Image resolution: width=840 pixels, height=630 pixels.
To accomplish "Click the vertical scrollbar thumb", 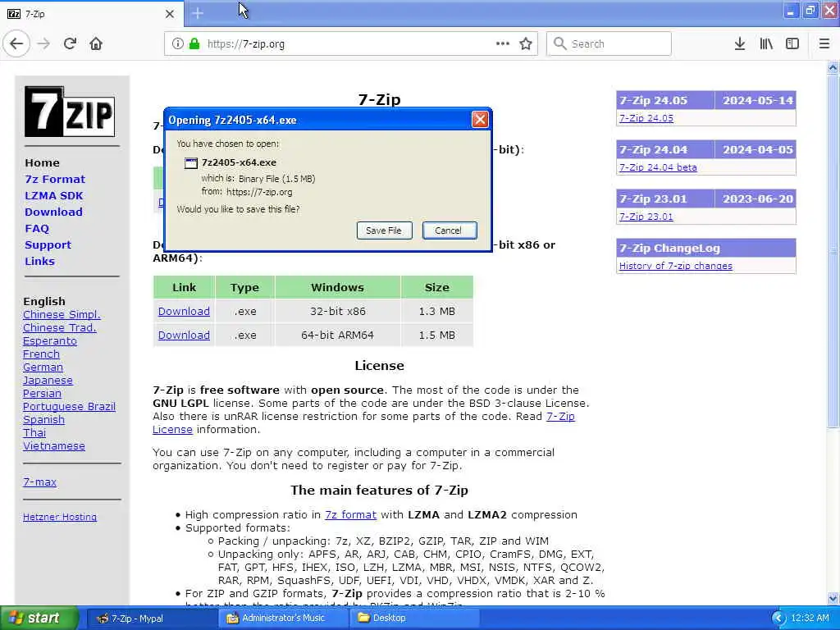I will tap(833, 251).
